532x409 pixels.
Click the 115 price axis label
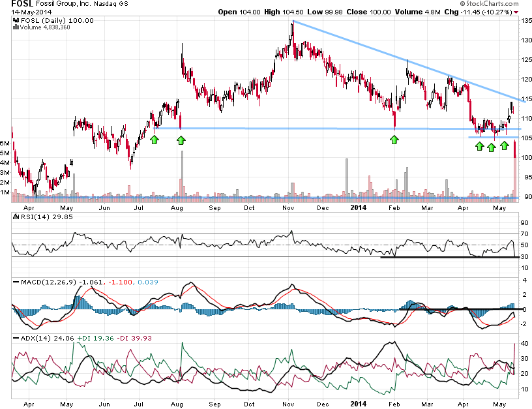pos(526,99)
